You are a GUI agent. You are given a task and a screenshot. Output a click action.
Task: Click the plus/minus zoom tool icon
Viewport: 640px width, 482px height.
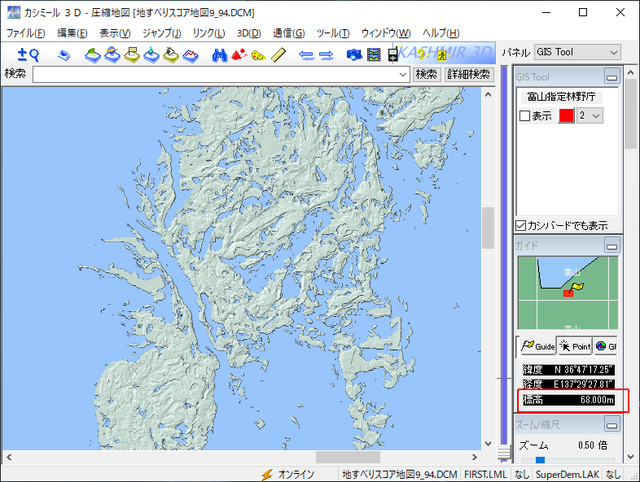coord(22,54)
